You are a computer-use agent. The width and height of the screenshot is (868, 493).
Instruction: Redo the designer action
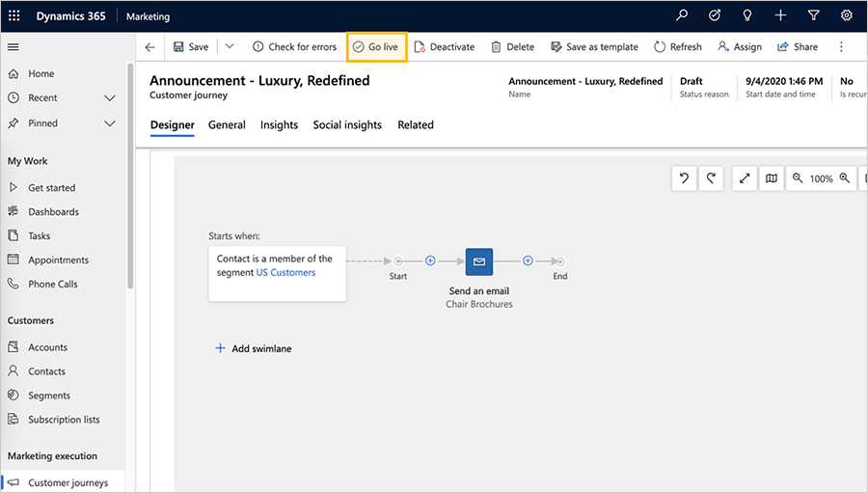tap(711, 178)
